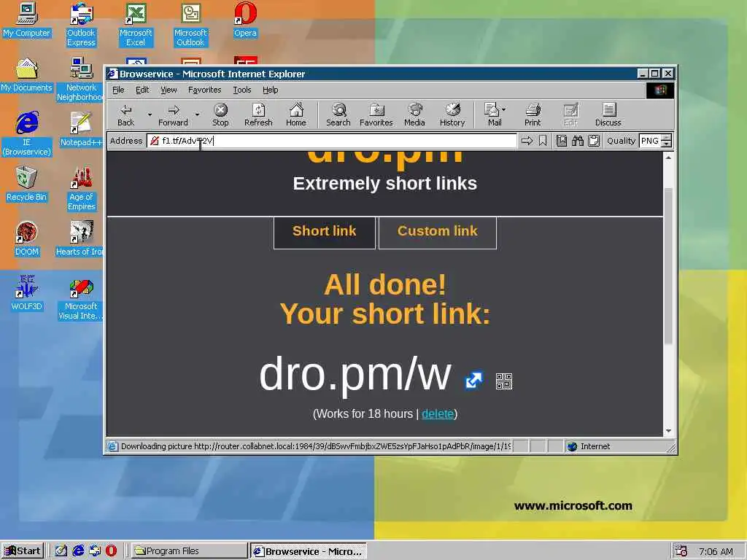The image size is (747, 560).
Task: Open the Start menu
Action: [x=23, y=551]
